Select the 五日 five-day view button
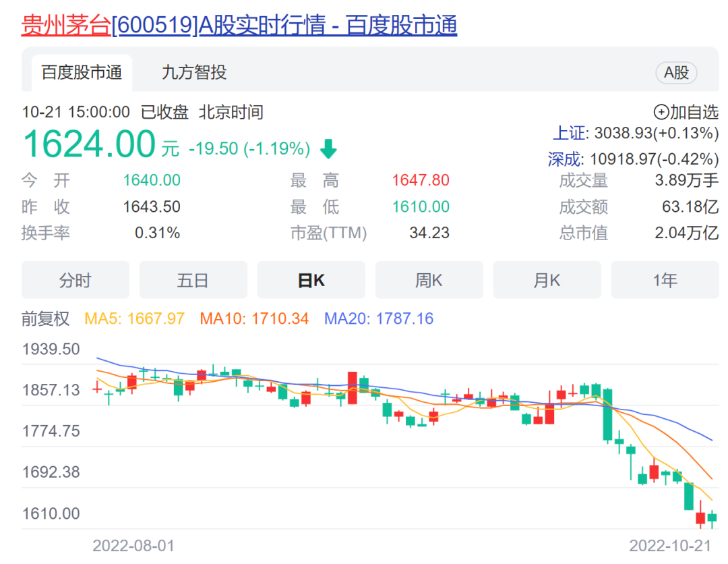Viewport: 728px width, 564px height. point(193,279)
